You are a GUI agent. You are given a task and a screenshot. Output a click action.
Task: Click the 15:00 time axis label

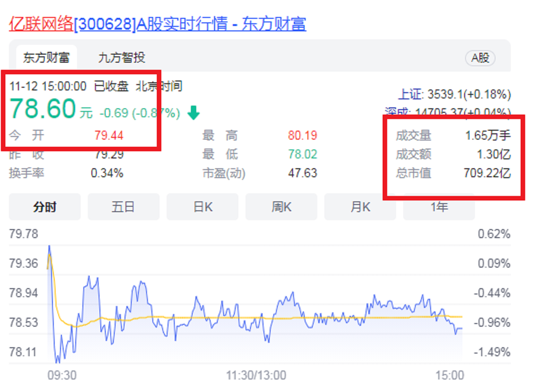pos(450,375)
